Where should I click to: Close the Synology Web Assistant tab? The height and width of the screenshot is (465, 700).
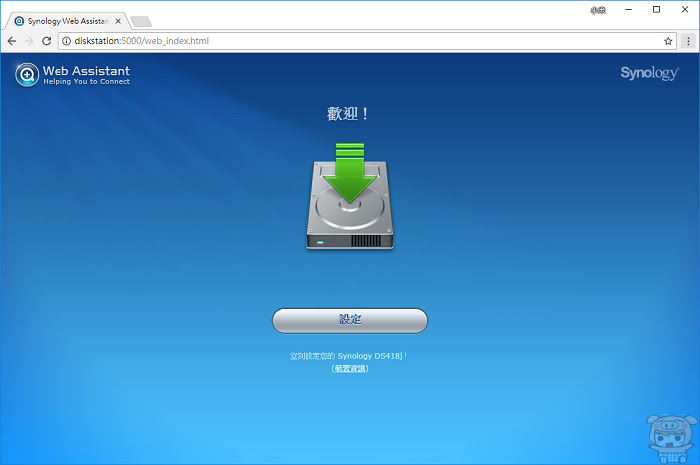[118, 21]
